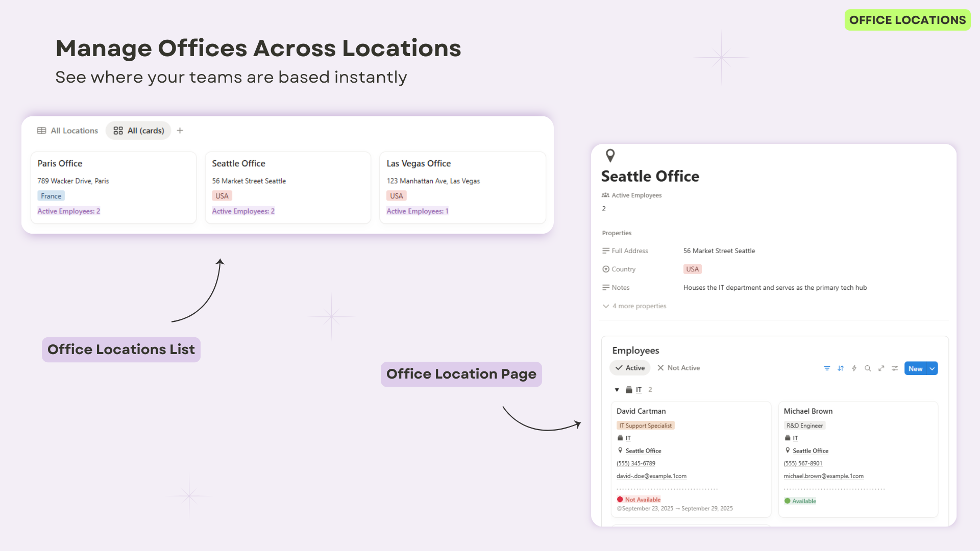
Task: Click the blue New button
Action: [915, 368]
